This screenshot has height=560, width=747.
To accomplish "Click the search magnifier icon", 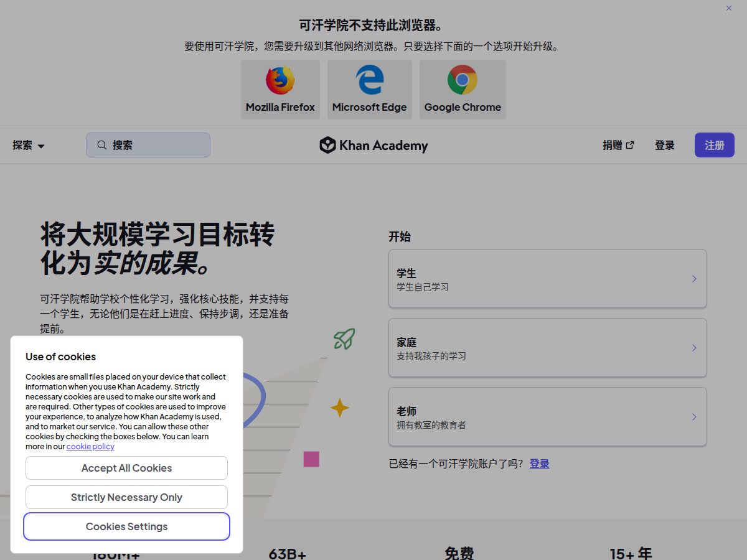I will point(102,145).
